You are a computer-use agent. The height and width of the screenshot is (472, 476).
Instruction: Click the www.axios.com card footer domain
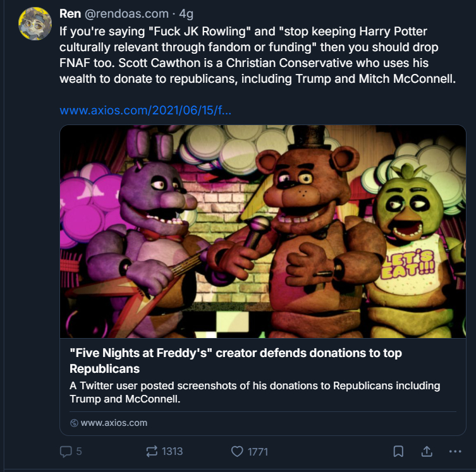[114, 423]
